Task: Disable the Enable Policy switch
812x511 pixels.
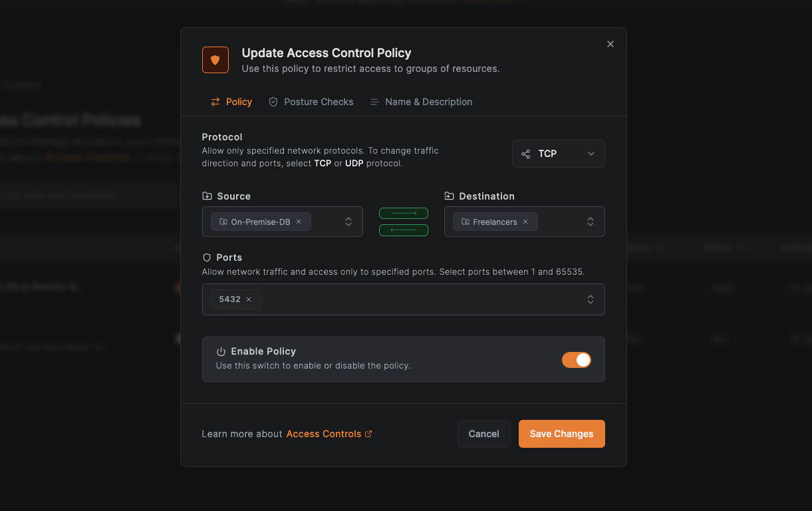Action: [x=576, y=359]
